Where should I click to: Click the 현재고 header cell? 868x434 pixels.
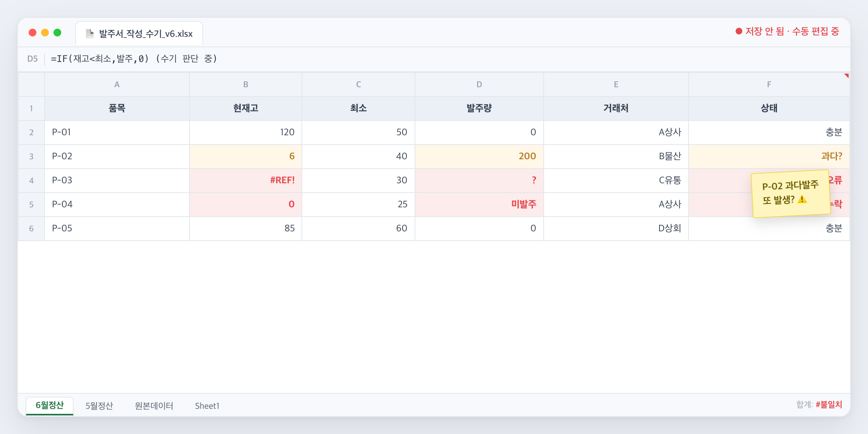246,108
